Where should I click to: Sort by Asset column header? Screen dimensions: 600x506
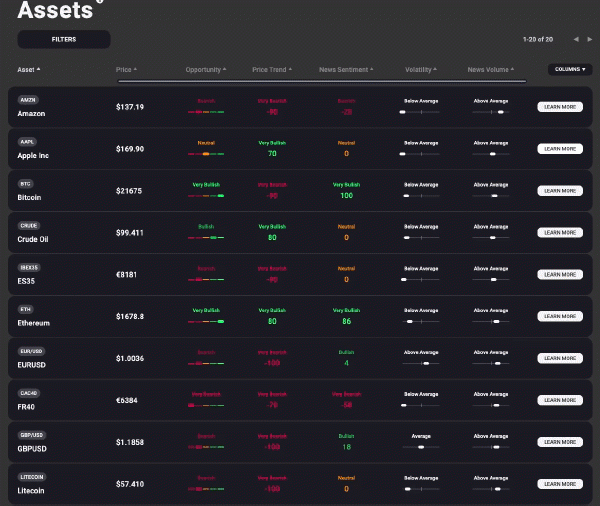(29, 70)
